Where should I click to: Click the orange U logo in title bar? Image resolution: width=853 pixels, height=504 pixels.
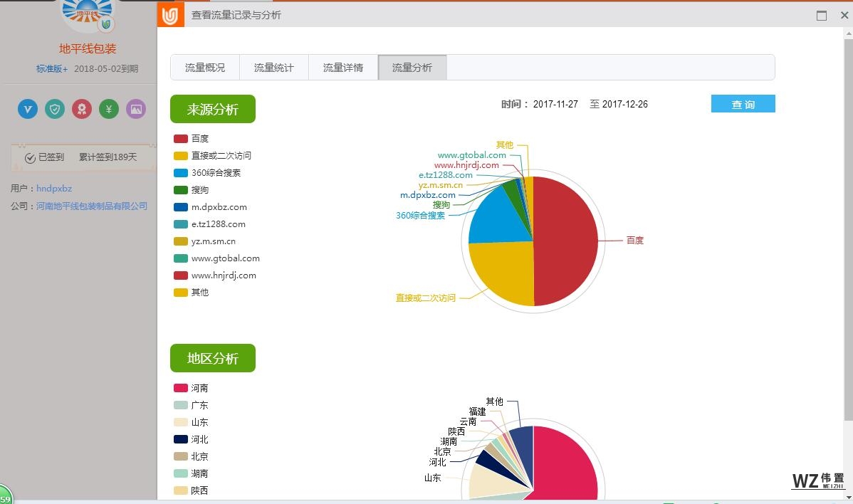click(x=170, y=15)
